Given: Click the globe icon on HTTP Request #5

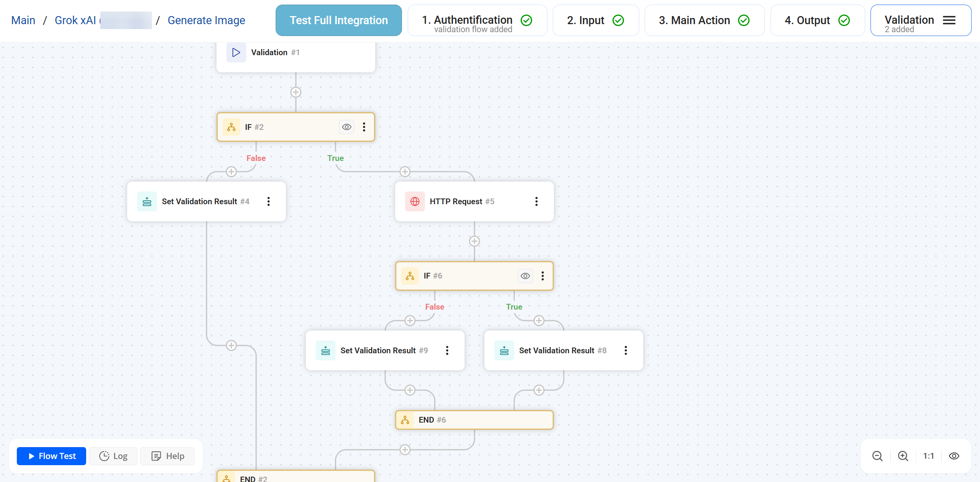Looking at the screenshot, I should click(x=415, y=201).
